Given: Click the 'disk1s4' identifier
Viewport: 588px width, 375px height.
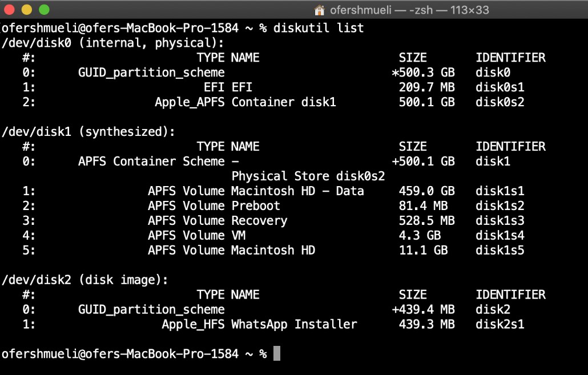Looking at the screenshot, I should pos(500,236).
